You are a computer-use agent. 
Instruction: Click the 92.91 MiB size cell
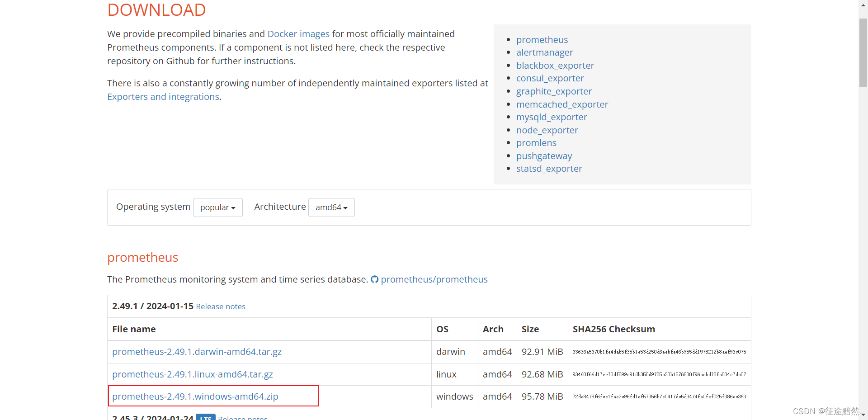pyautogui.click(x=542, y=352)
